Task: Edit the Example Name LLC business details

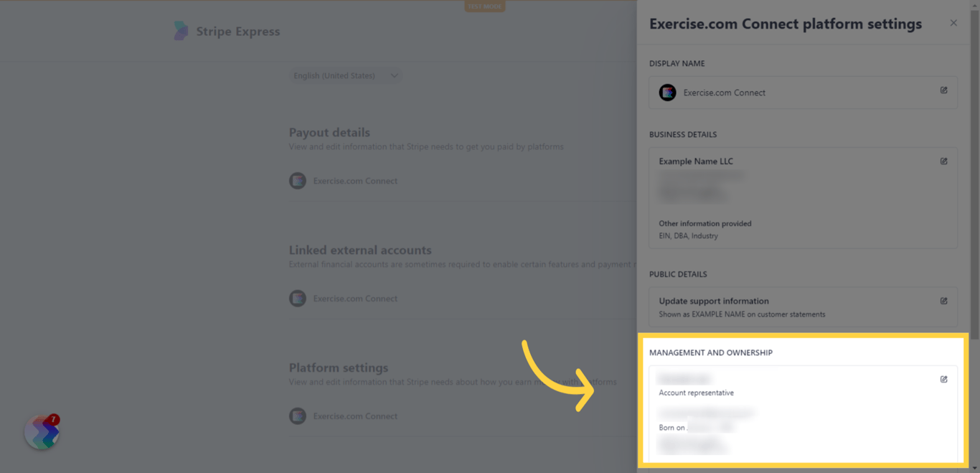Action: tap(943, 161)
